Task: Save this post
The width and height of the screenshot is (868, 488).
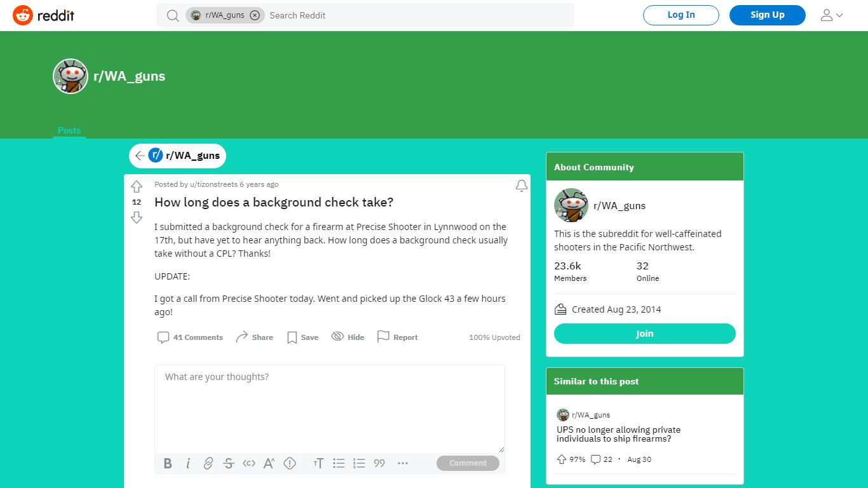Action: (302, 337)
